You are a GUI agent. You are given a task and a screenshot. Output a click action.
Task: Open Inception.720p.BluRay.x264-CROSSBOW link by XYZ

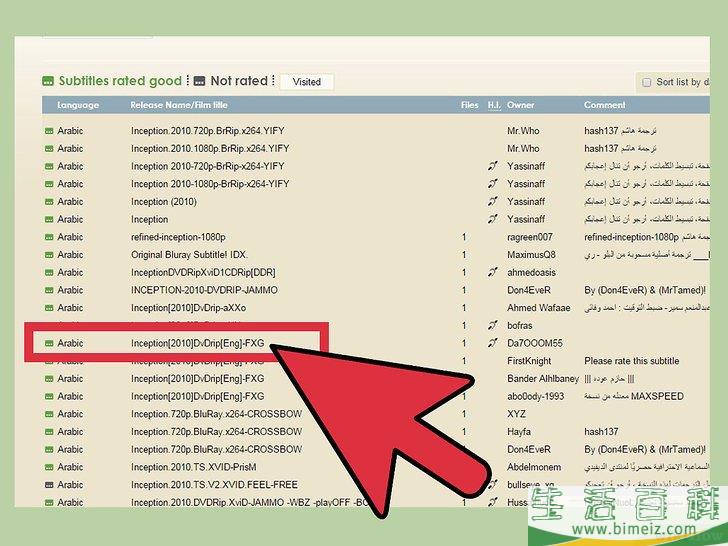[x=216, y=414]
